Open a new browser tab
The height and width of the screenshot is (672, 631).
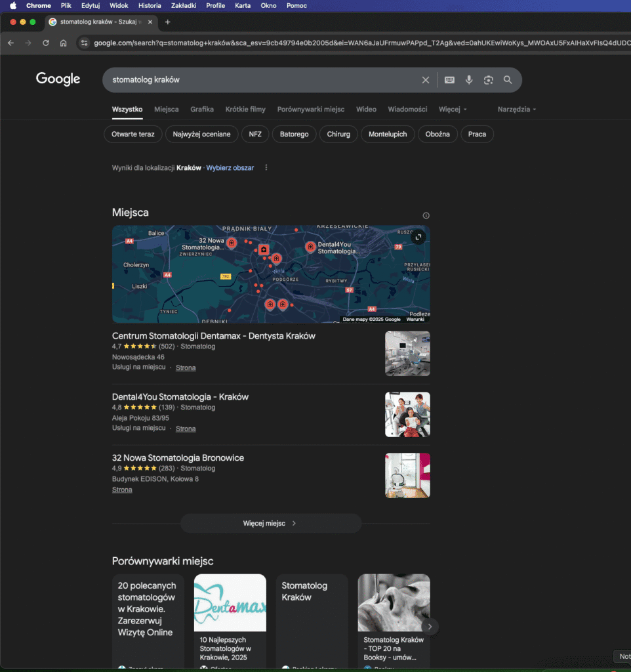pos(167,22)
